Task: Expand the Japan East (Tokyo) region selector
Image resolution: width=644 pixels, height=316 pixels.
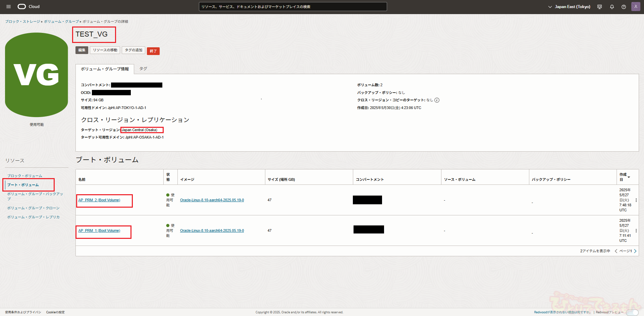Action: 569,7
